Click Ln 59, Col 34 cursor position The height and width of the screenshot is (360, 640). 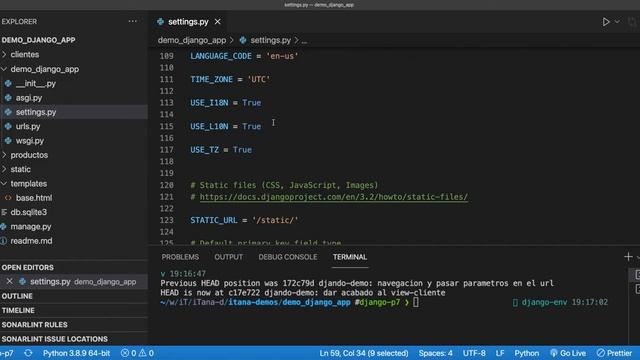364,353
